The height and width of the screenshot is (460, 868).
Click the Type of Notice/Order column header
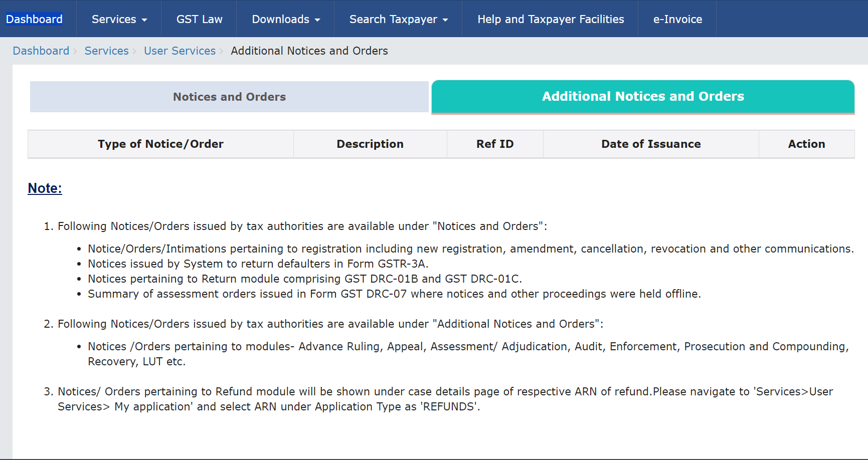[x=160, y=144]
